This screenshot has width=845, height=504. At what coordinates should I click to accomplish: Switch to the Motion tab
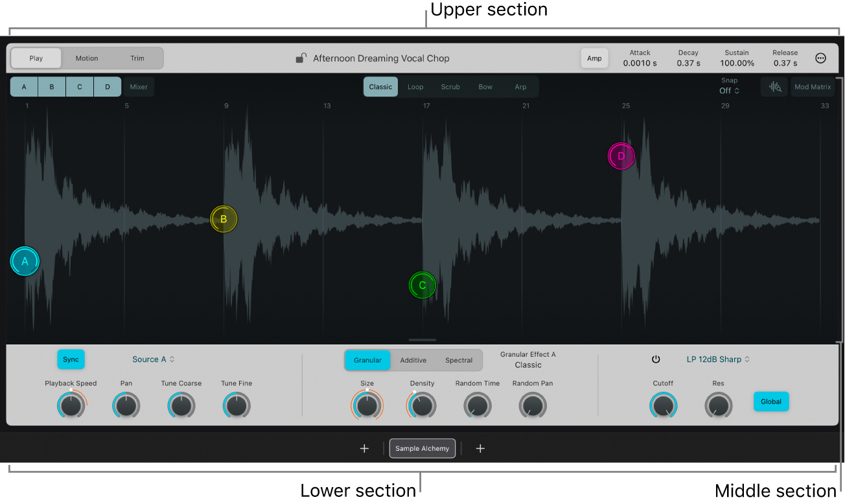(x=87, y=58)
